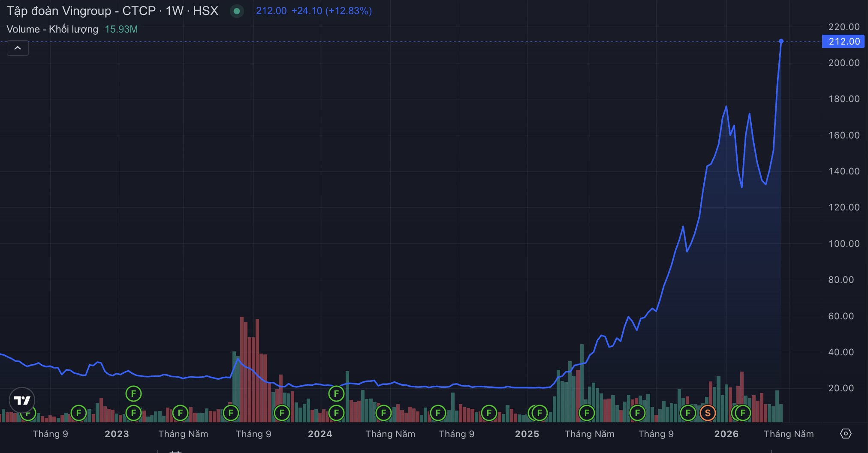Image resolution: width=868 pixels, height=453 pixels.
Task: Click the 2026 time axis label
Action: 726,434
